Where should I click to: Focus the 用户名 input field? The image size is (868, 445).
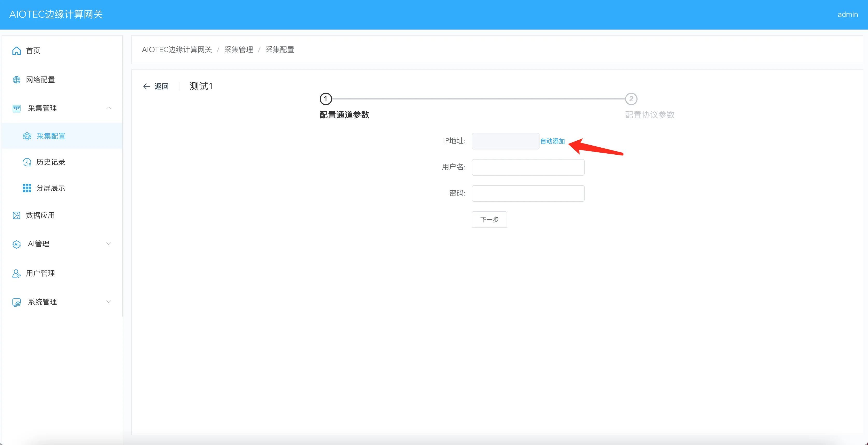[528, 167]
